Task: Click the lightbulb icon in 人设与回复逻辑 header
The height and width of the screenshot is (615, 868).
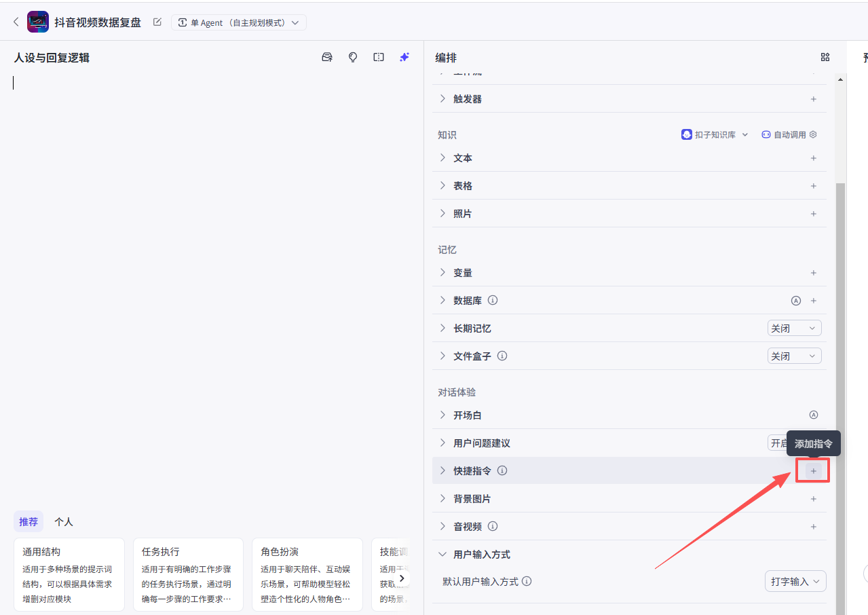Action: point(353,58)
